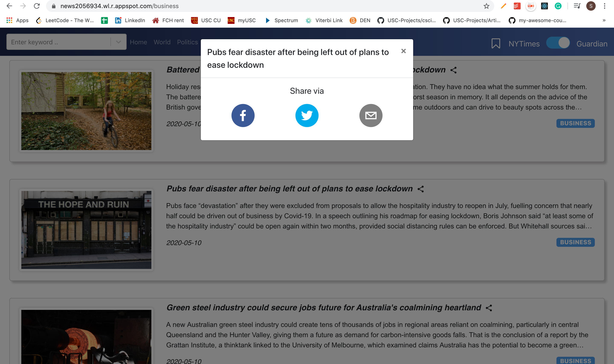Open The Hope and Ruin pub thumbnail

[86, 230]
